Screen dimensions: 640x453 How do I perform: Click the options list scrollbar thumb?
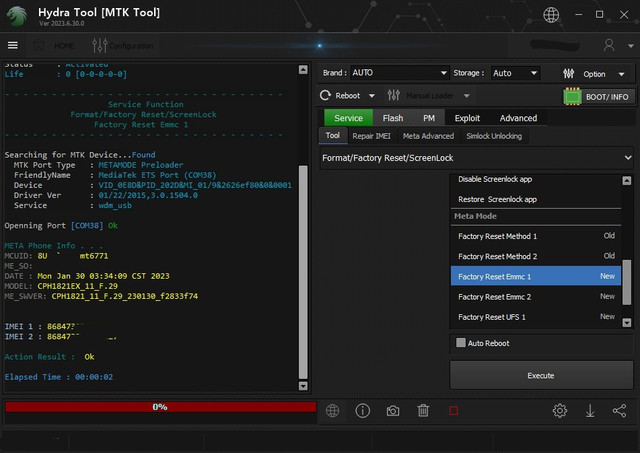pyautogui.click(x=627, y=282)
